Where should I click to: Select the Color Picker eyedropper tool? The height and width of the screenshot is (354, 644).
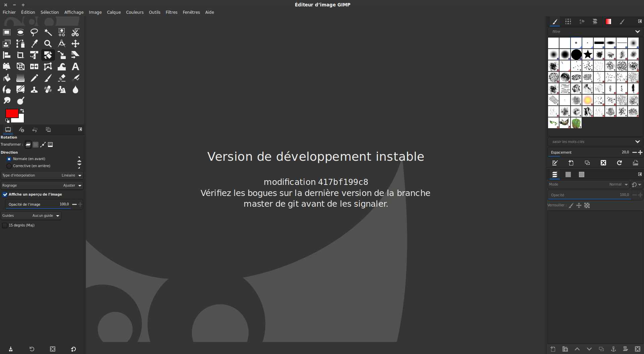click(34, 44)
